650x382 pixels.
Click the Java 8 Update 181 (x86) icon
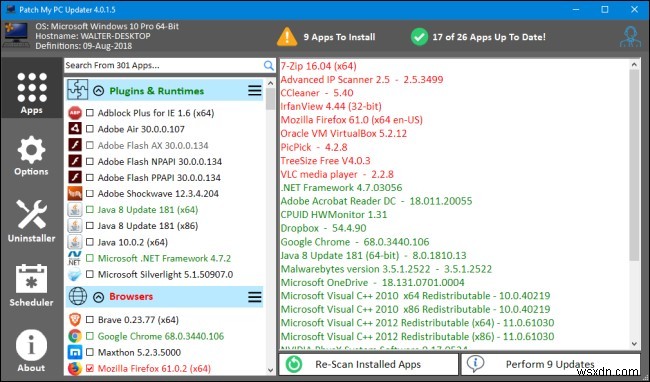pyautogui.click(x=75, y=226)
